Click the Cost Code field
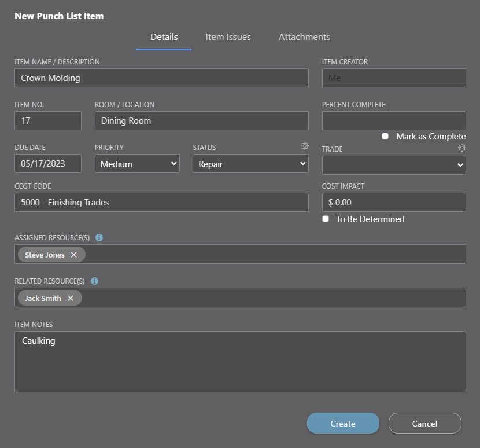This screenshot has width=480, height=448. pos(161,203)
